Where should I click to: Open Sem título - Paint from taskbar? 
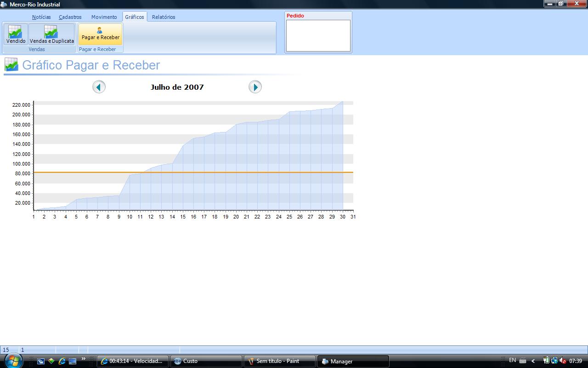279,362
